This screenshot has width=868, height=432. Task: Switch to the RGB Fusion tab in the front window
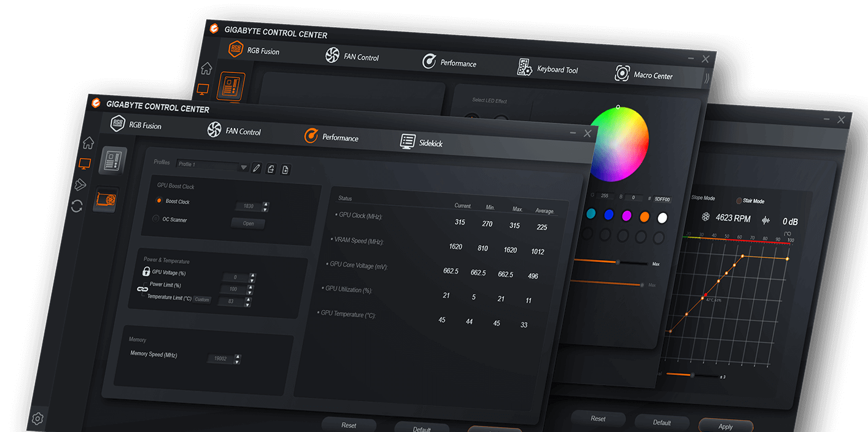[x=136, y=125]
